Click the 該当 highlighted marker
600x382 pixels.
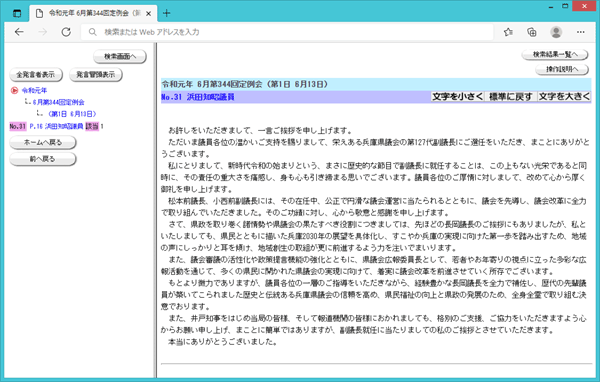92,126
